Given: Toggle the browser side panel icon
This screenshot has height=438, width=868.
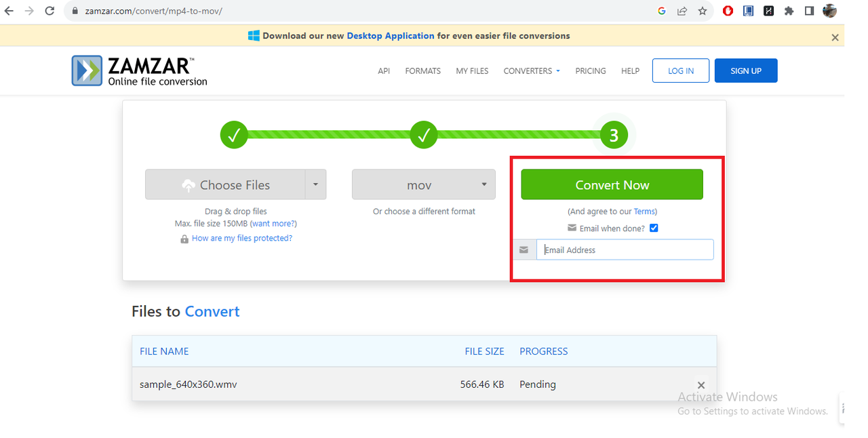Looking at the screenshot, I should (809, 11).
